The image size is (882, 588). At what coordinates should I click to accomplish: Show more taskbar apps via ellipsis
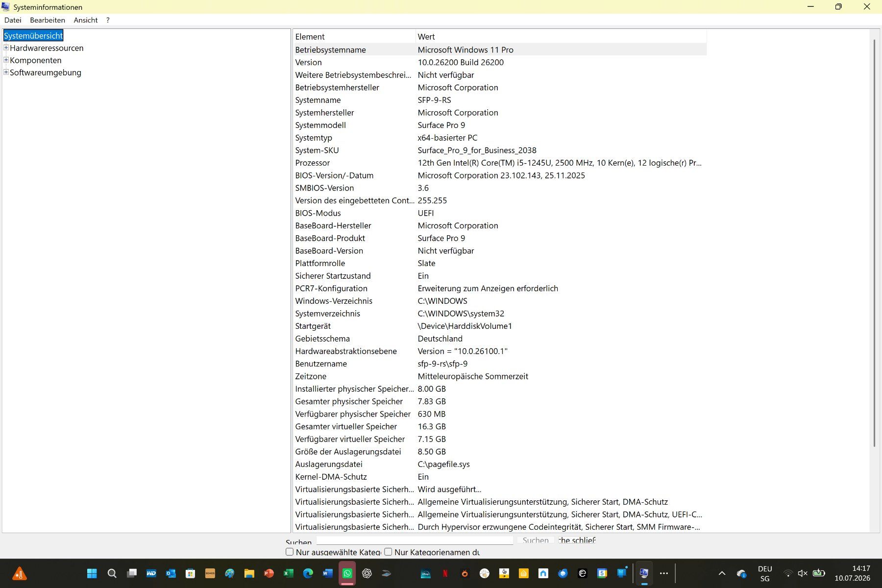click(x=664, y=573)
